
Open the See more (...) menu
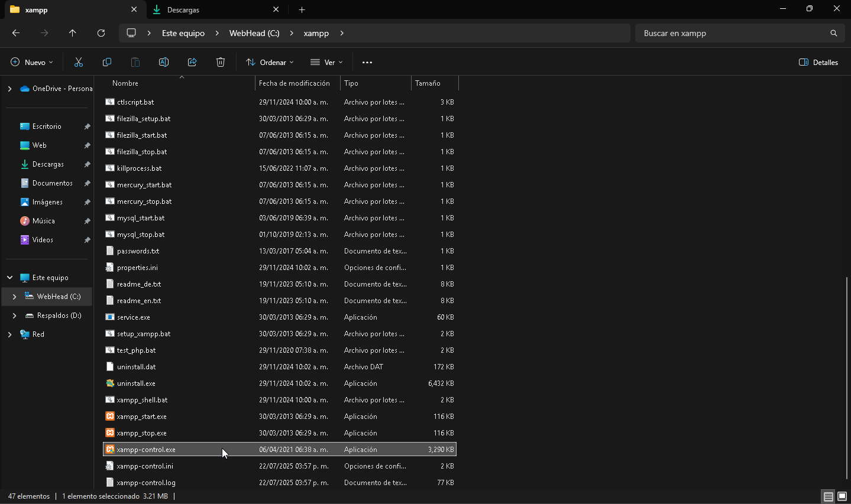pyautogui.click(x=367, y=62)
